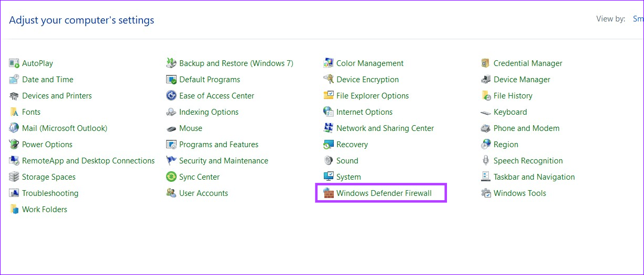Open Devices and Printers icon
This screenshot has height=275, width=644.
tap(14, 96)
